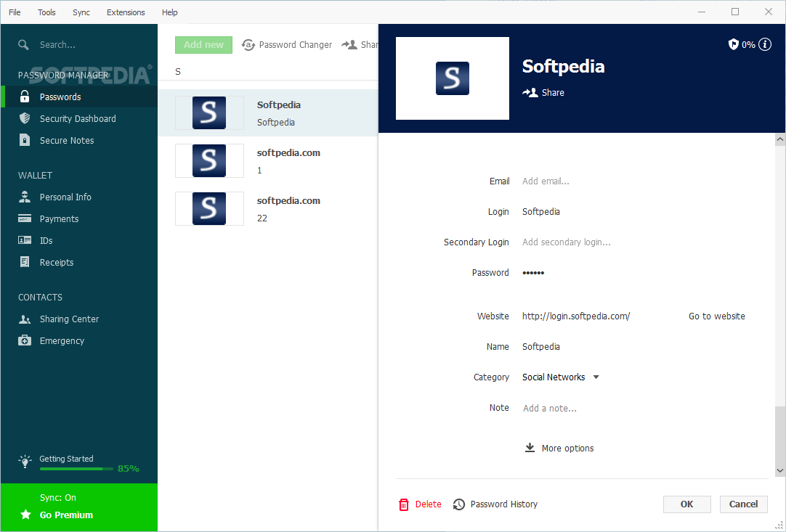Click the large Softpedia logo in header
Viewport: 786px width, 532px height.
pyautogui.click(x=452, y=78)
